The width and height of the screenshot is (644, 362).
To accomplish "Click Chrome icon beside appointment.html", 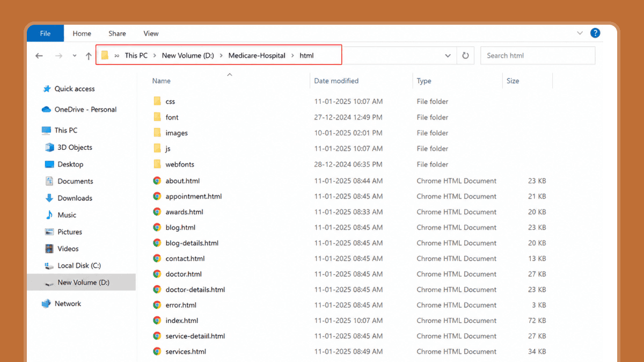I will point(157,197).
